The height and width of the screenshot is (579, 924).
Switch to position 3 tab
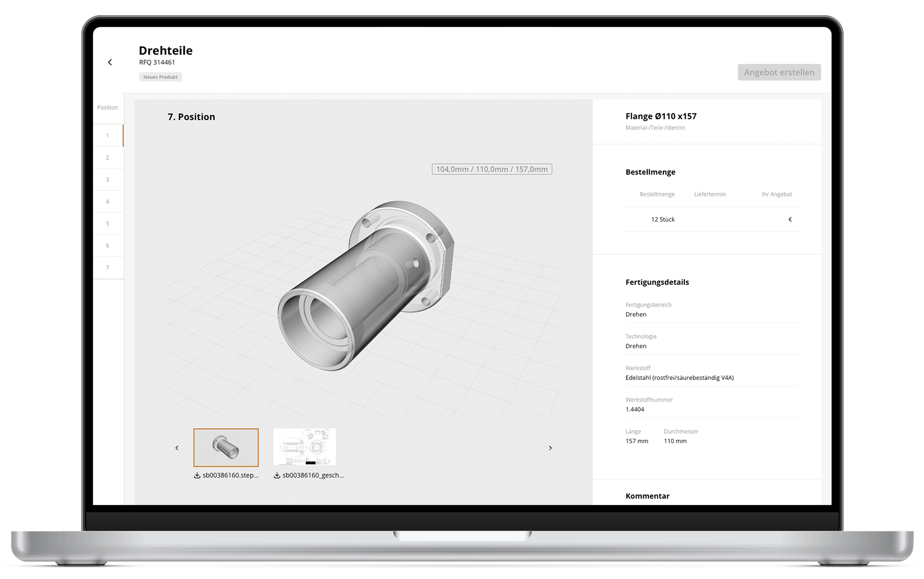point(108,180)
